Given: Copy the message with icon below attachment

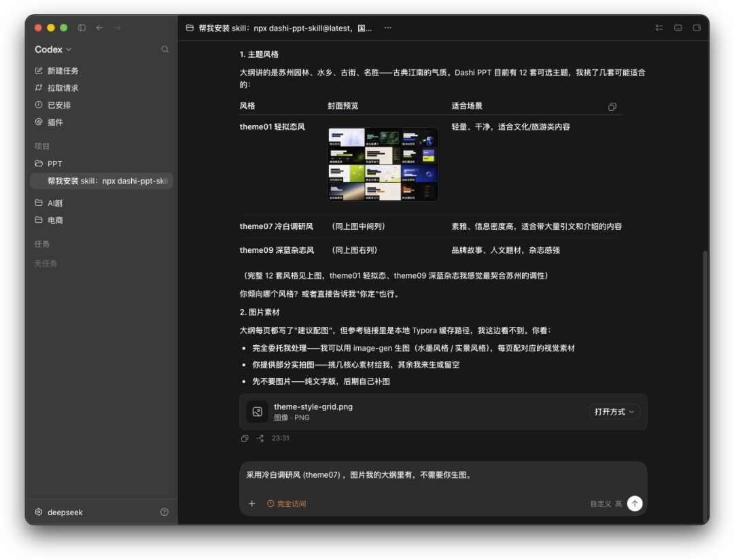Looking at the screenshot, I should pyautogui.click(x=245, y=438).
